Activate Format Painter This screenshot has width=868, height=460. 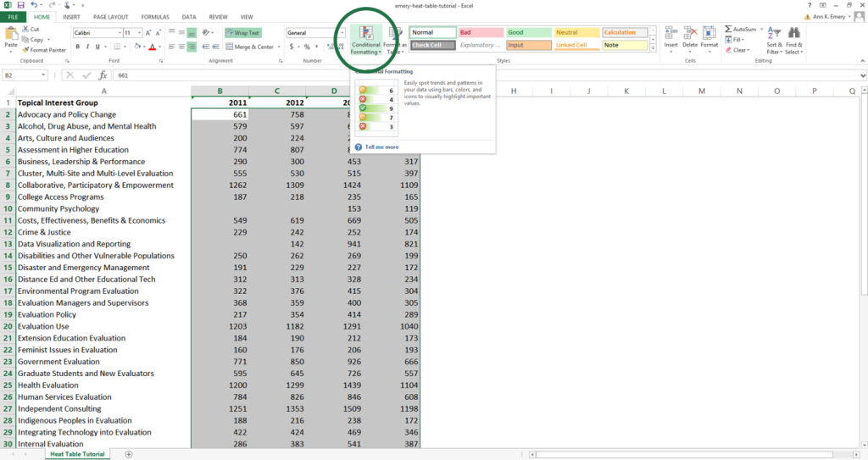click(44, 50)
